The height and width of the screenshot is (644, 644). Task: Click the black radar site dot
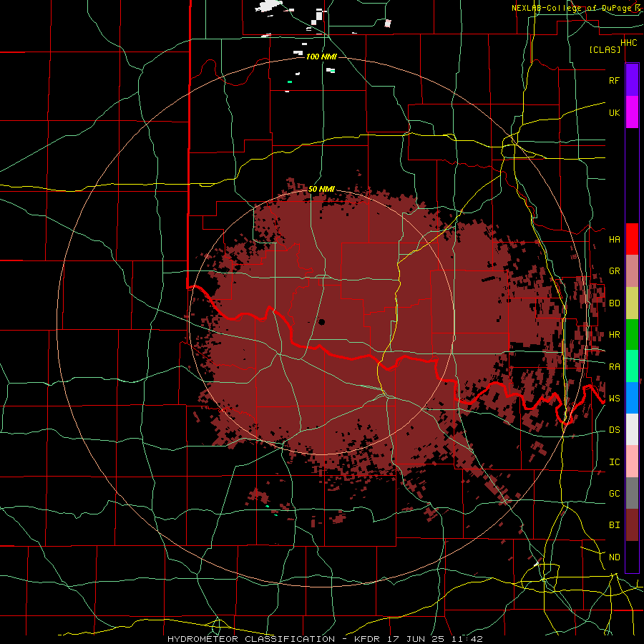pyautogui.click(x=321, y=321)
